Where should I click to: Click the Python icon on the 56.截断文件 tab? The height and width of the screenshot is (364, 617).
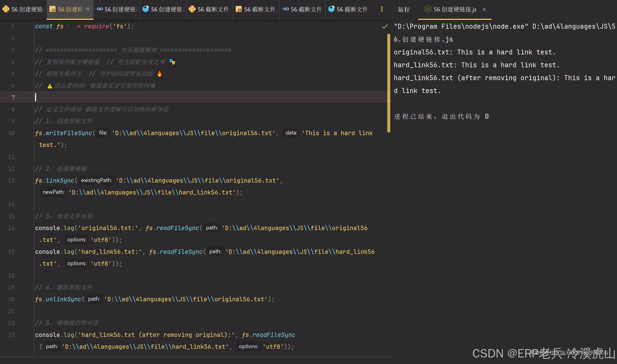point(192,9)
